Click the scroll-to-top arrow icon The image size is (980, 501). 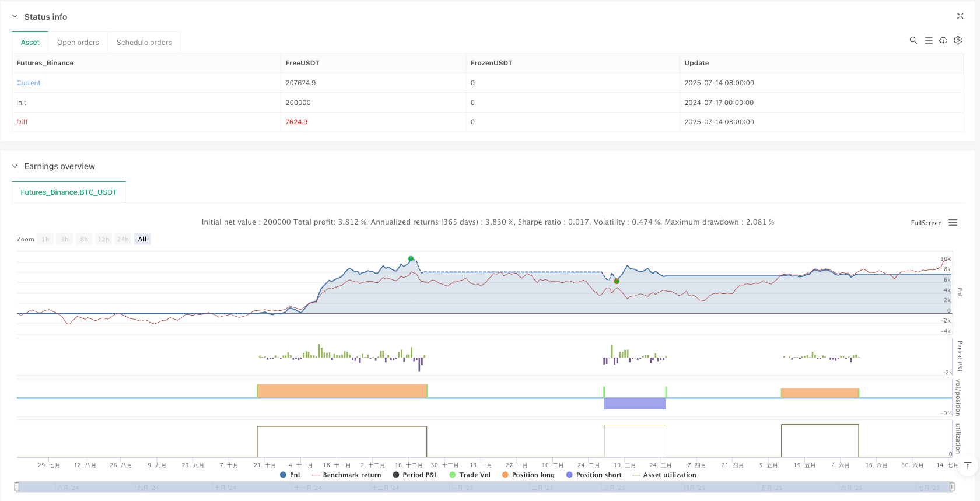(968, 465)
